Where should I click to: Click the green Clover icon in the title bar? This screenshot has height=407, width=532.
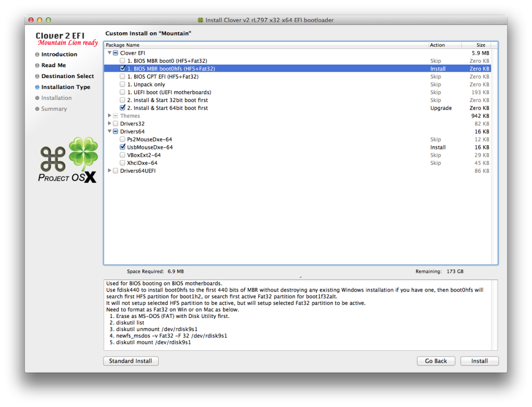pos(200,20)
